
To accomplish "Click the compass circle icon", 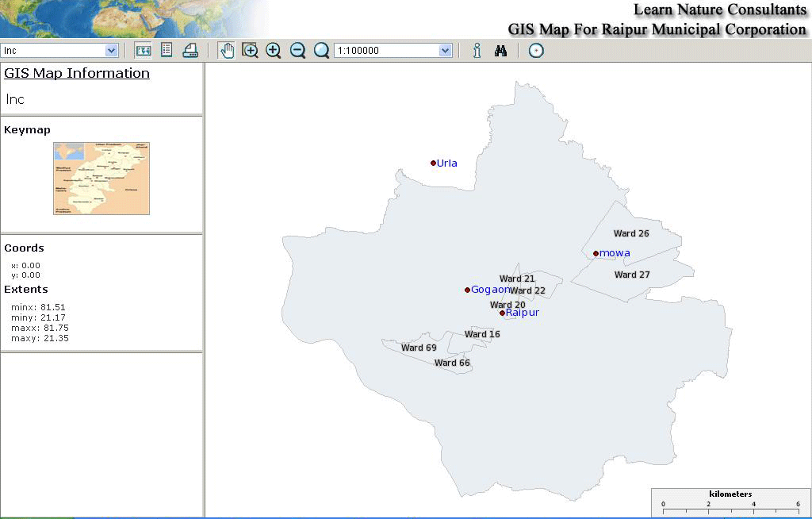I will coord(536,50).
